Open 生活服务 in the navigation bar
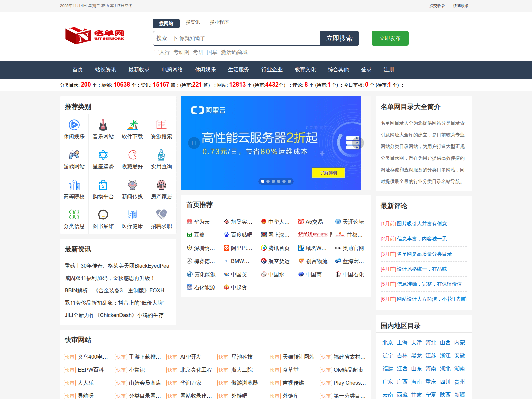 coord(238,70)
